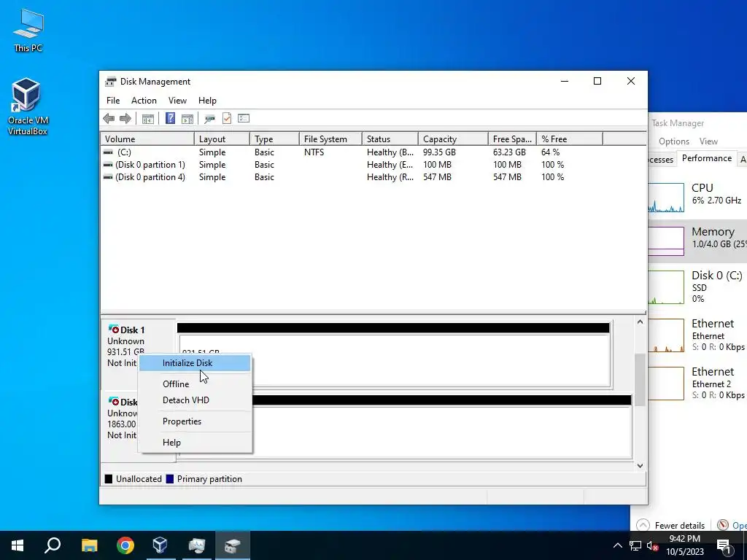The height and width of the screenshot is (560, 747).
Task: Switch to Task Manager Processes tab
Action: pos(661,160)
